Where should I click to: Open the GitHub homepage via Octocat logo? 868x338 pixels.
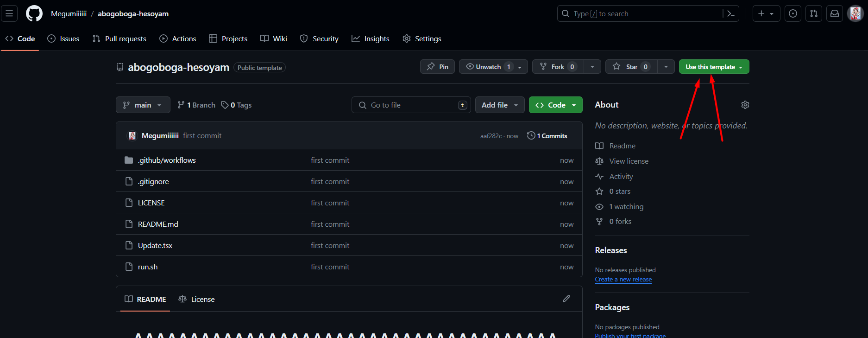[x=34, y=13]
